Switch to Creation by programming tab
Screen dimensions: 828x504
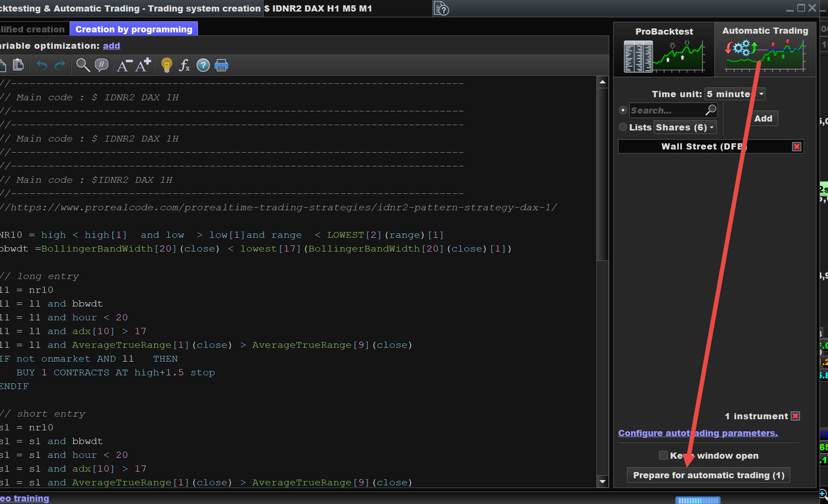pos(134,29)
